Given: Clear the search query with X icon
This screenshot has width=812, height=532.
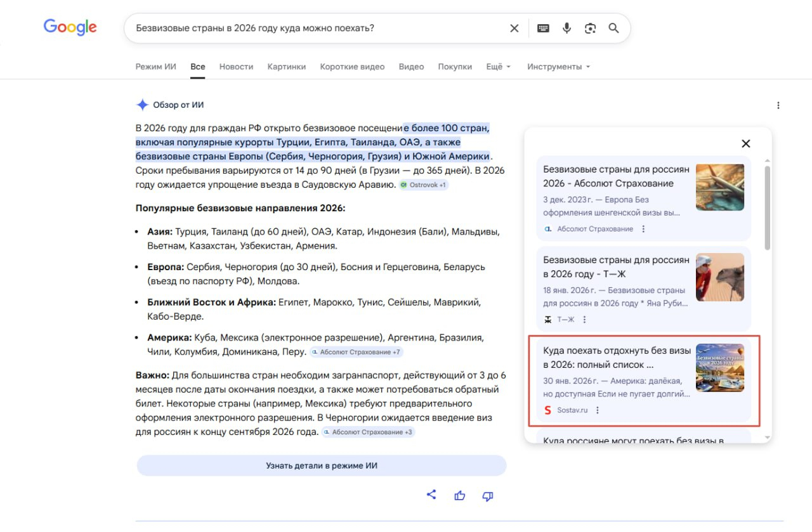Looking at the screenshot, I should tap(514, 29).
